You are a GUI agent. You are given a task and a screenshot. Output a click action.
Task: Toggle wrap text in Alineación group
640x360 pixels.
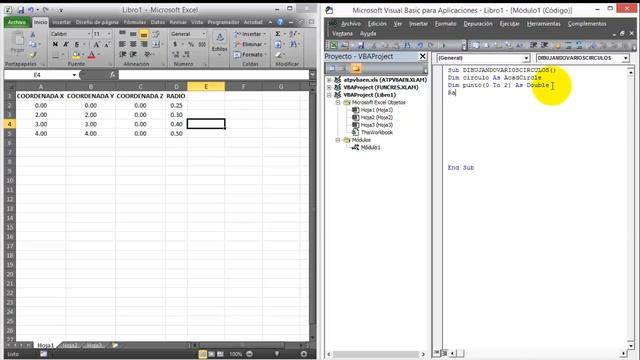pos(156,34)
